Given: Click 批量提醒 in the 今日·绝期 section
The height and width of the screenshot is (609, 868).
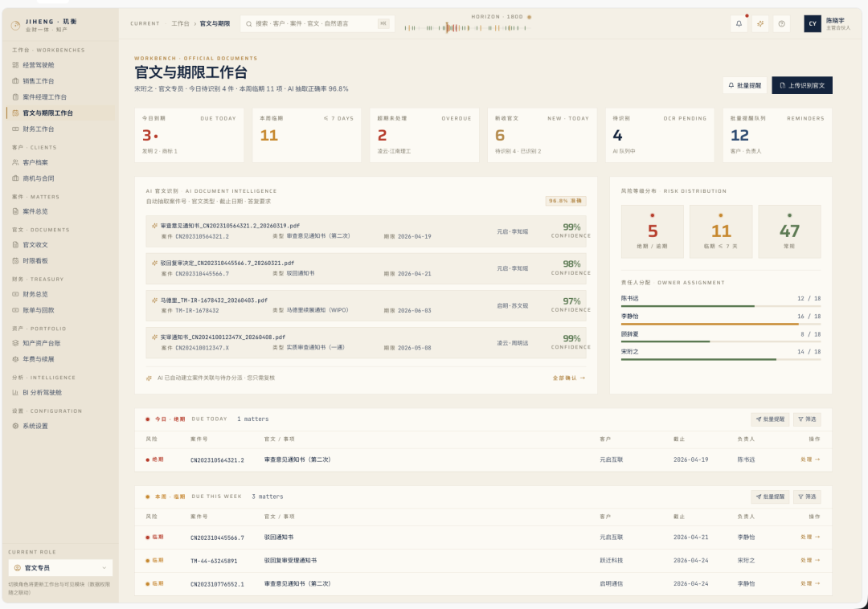Looking at the screenshot, I should [771, 419].
